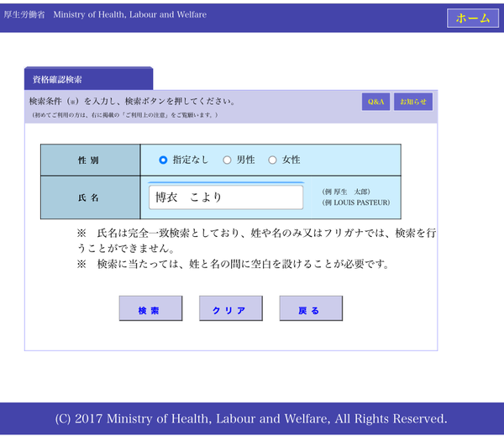This screenshot has height=447, width=504.
Task: Click the example text (例 厚生 太郎)
Action: (346, 192)
